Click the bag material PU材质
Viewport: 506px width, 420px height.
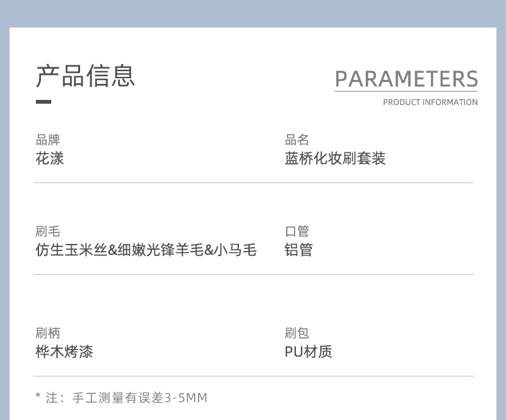308,351
